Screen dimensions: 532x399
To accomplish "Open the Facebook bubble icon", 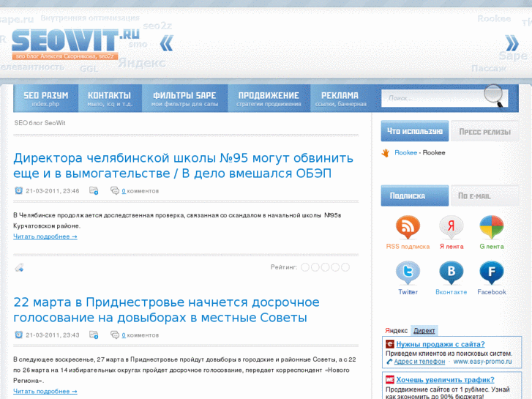I will [x=492, y=272].
